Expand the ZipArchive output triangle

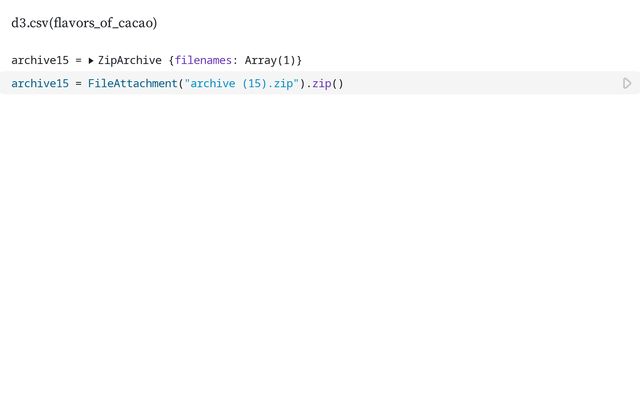coord(91,61)
